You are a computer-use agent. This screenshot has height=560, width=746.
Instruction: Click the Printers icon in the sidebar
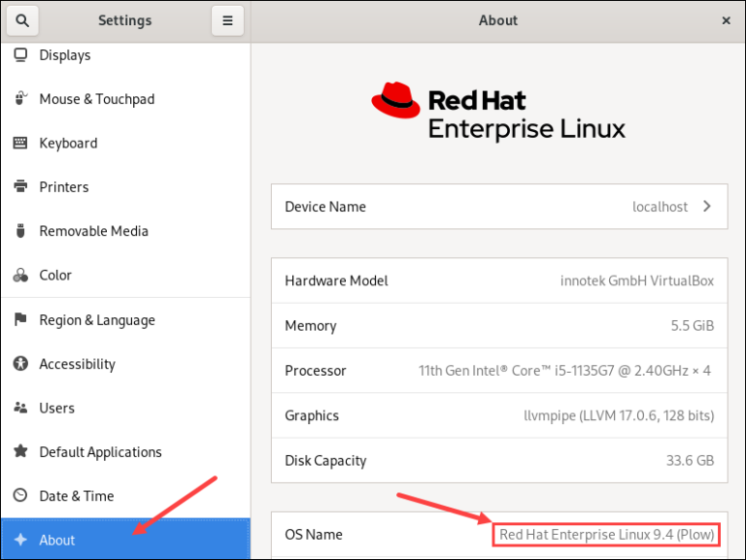20,186
